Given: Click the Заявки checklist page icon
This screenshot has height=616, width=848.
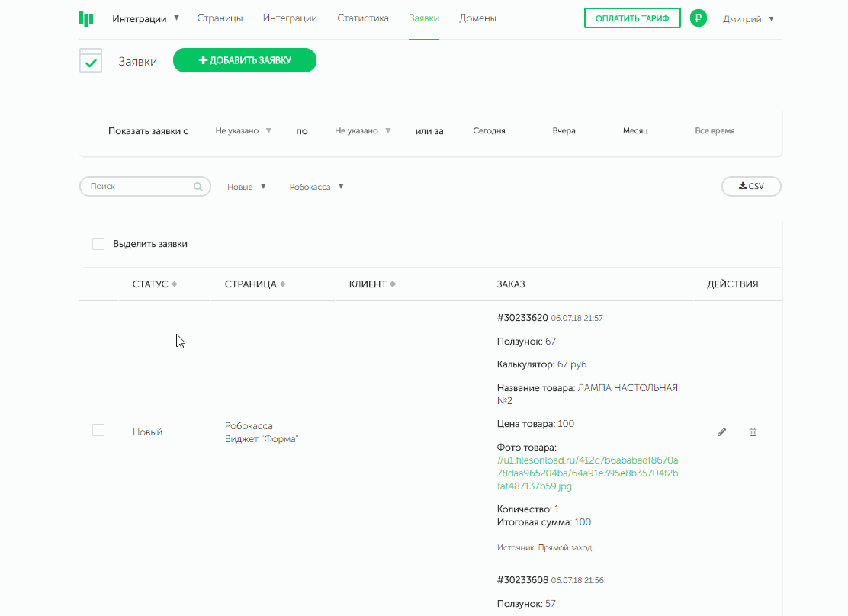Looking at the screenshot, I should tap(91, 61).
